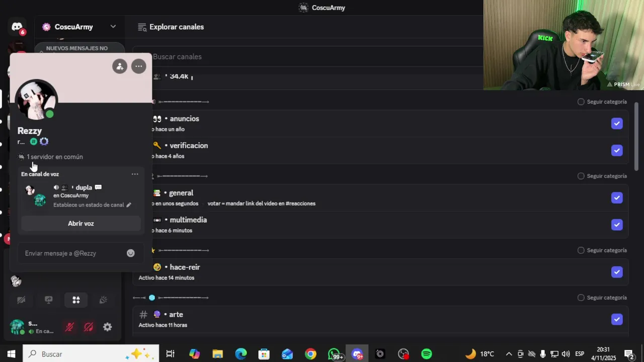Uncheck the multimedia channel checkbox
The width and height of the screenshot is (644, 362).
(617, 225)
